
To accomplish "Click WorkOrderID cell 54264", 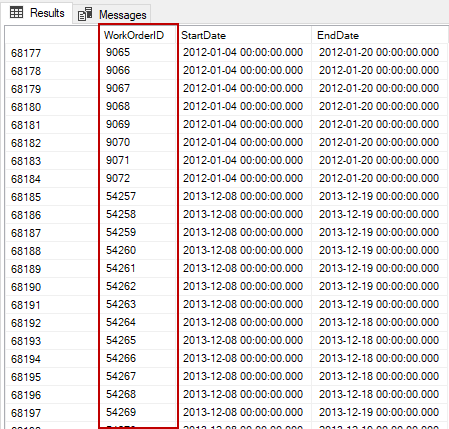I will pos(137,322).
